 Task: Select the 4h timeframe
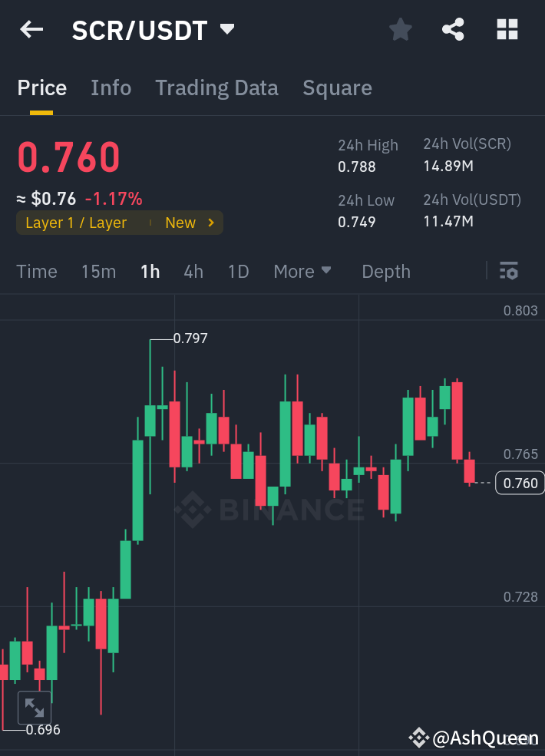tap(193, 271)
